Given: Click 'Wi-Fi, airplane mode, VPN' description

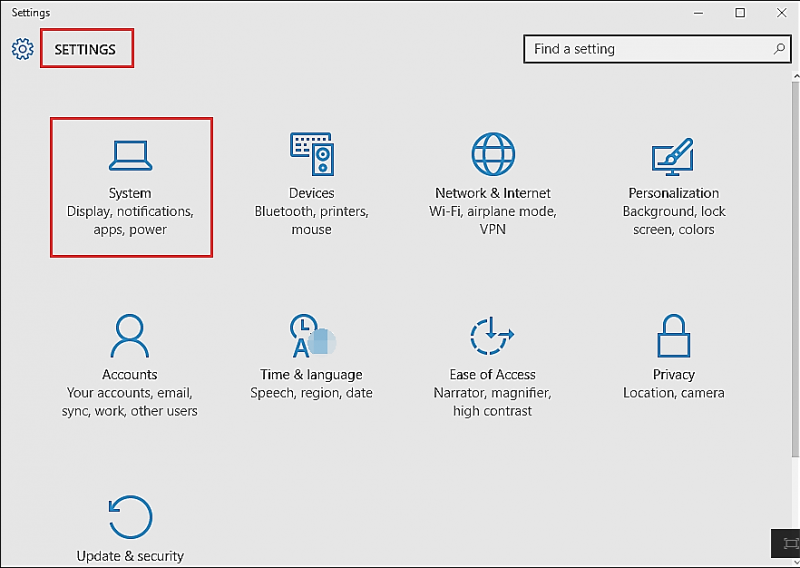Looking at the screenshot, I should pos(492,220).
